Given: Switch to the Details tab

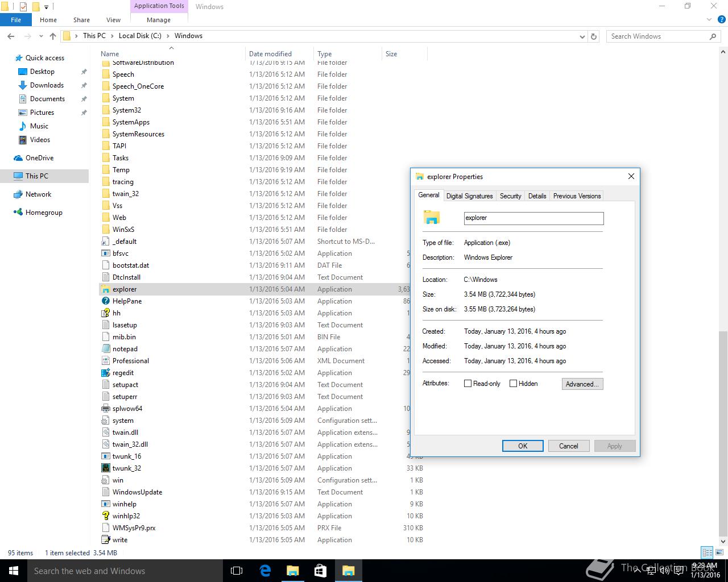Looking at the screenshot, I should (537, 196).
